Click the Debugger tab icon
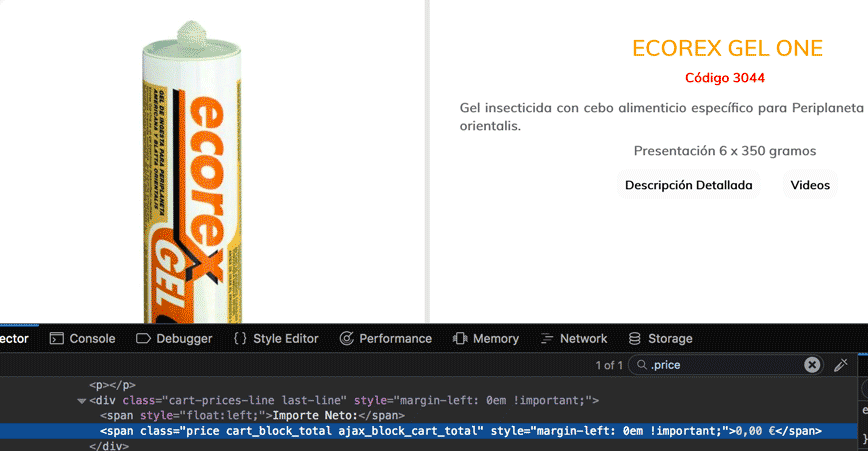This screenshot has width=868, height=451. click(x=143, y=339)
